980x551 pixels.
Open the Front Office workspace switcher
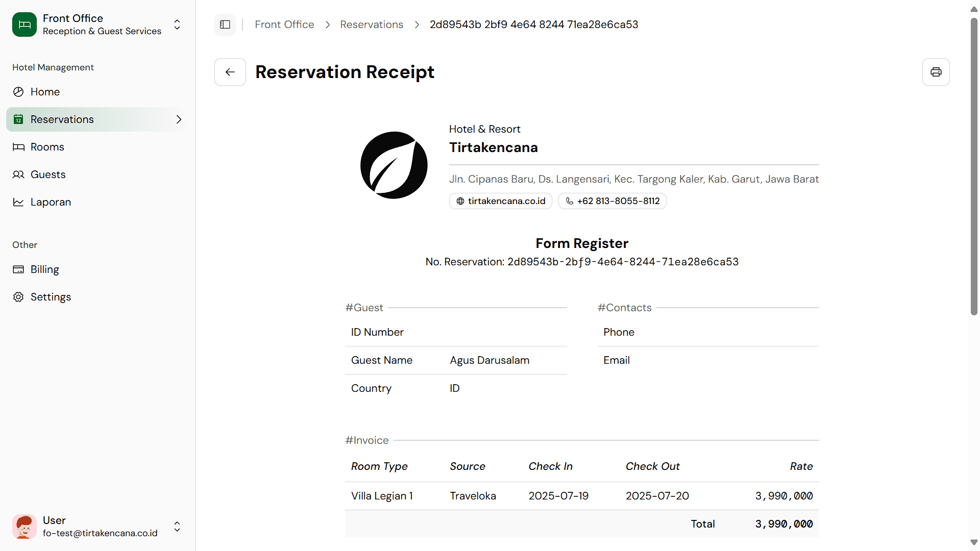coord(177,24)
